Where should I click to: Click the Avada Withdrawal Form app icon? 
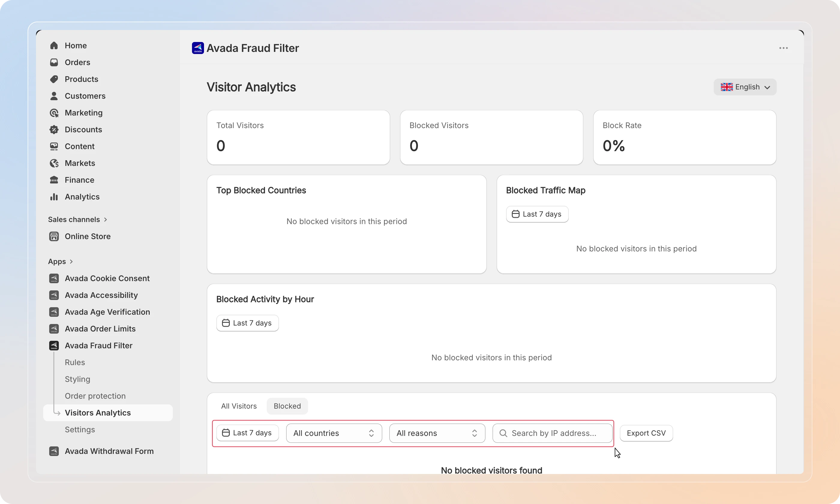tap(54, 451)
